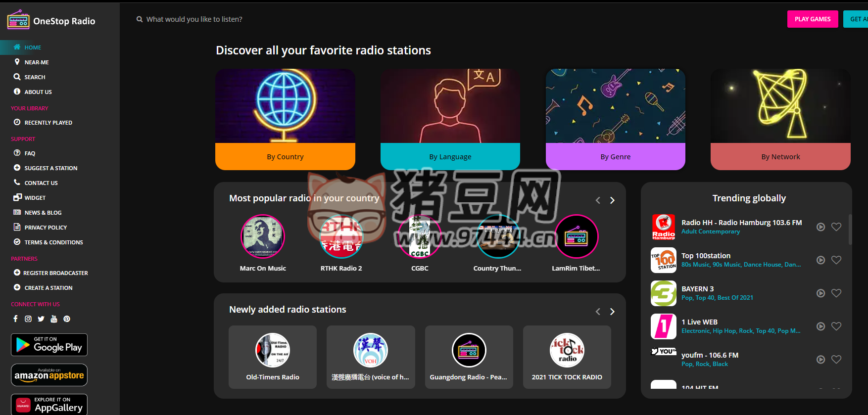The width and height of the screenshot is (868, 415).
Task: Click Get it on Google Play badge
Action: (49, 345)
